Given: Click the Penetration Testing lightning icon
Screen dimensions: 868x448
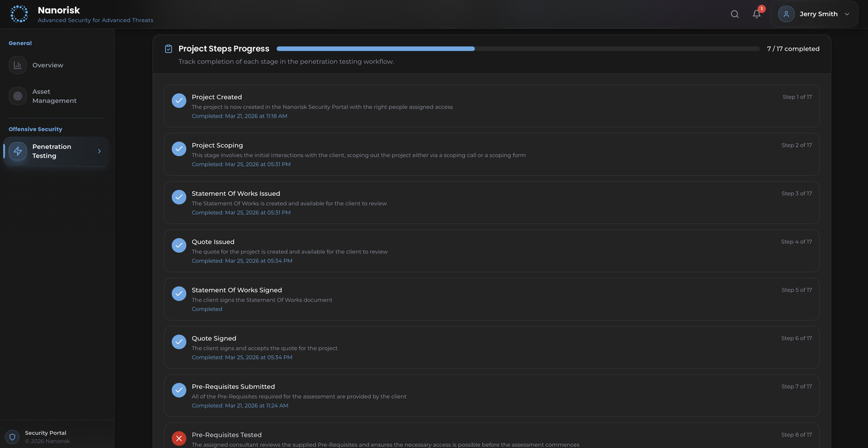Looking at the screenshot, I should tap(17, 151).
